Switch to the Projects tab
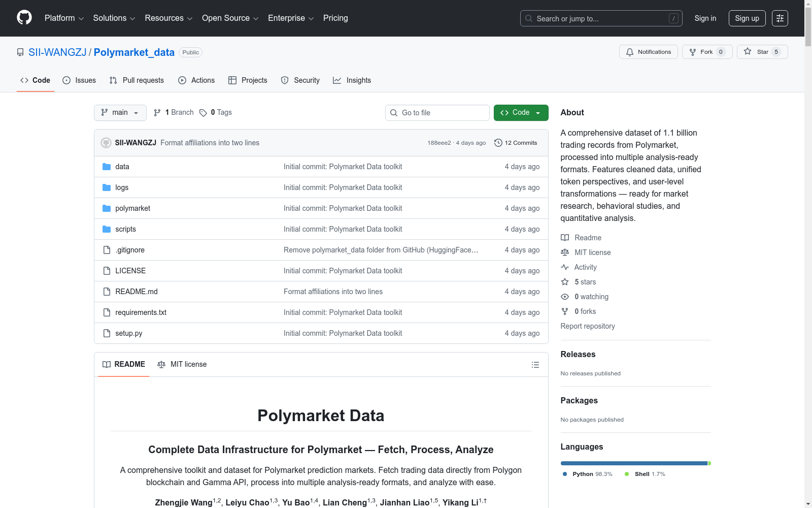This screenshot has height=508, width=812. [248, 80]
